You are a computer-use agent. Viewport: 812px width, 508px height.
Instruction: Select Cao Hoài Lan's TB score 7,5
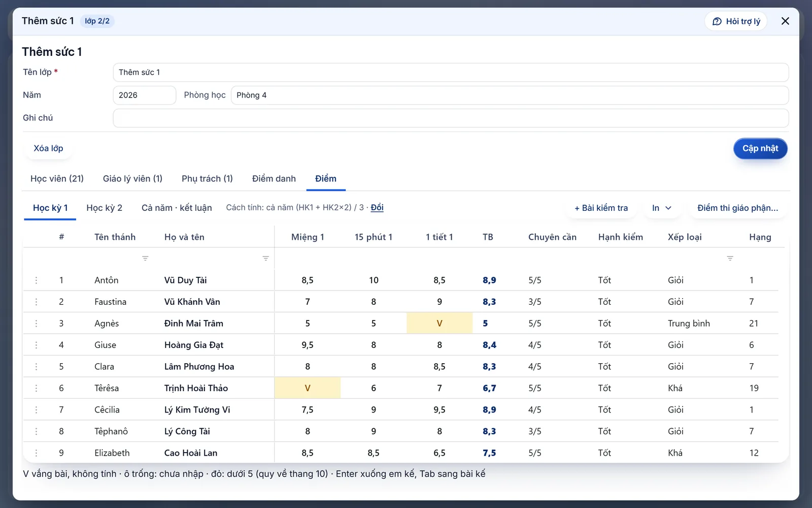[x=489, y=453]
